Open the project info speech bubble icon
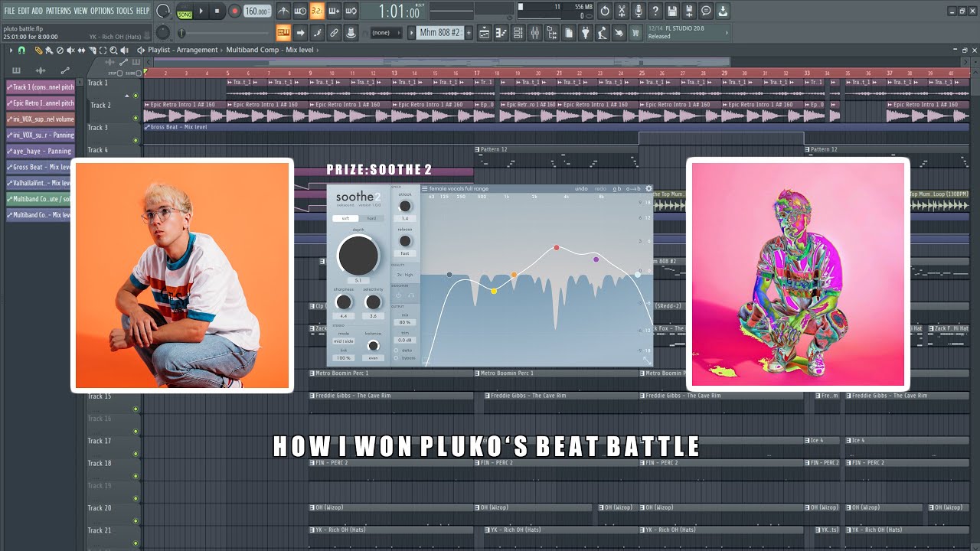 click(x=706, y=11)
